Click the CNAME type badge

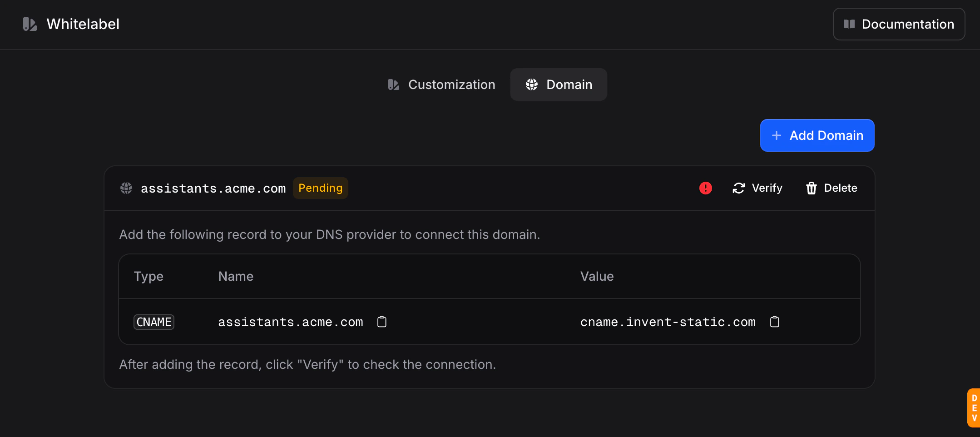tap(154, 322)
